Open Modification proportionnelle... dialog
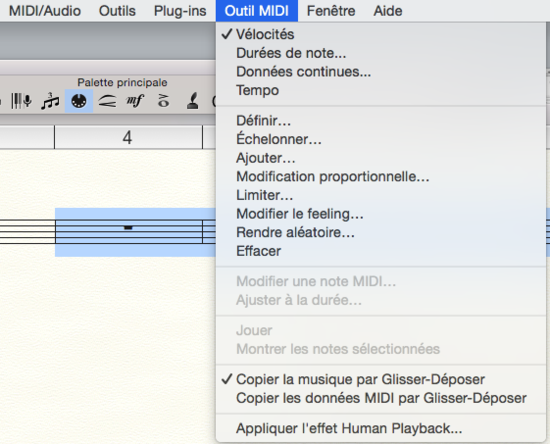Screen dimensions: 550x444 click(x=381, y=177)
